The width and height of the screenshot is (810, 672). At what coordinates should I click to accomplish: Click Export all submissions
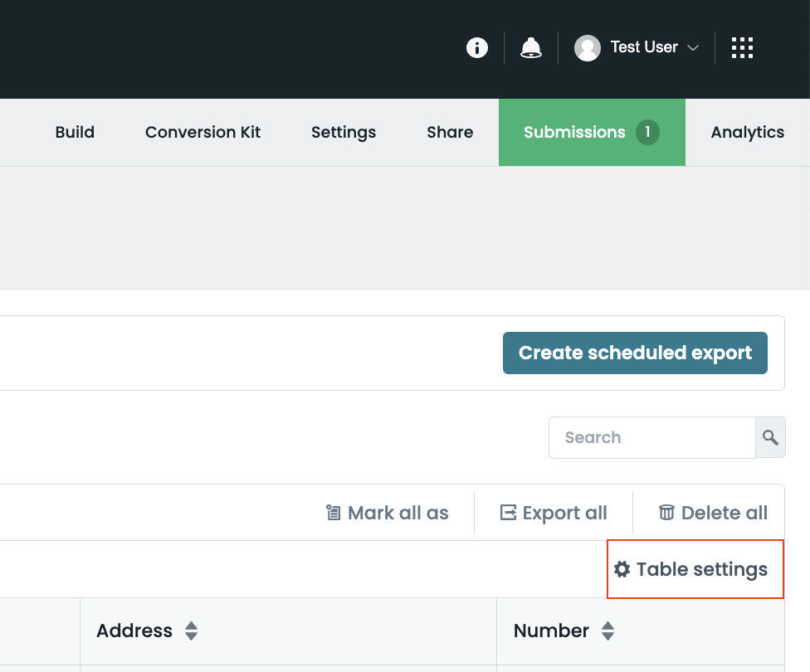(x=554, y=513)
